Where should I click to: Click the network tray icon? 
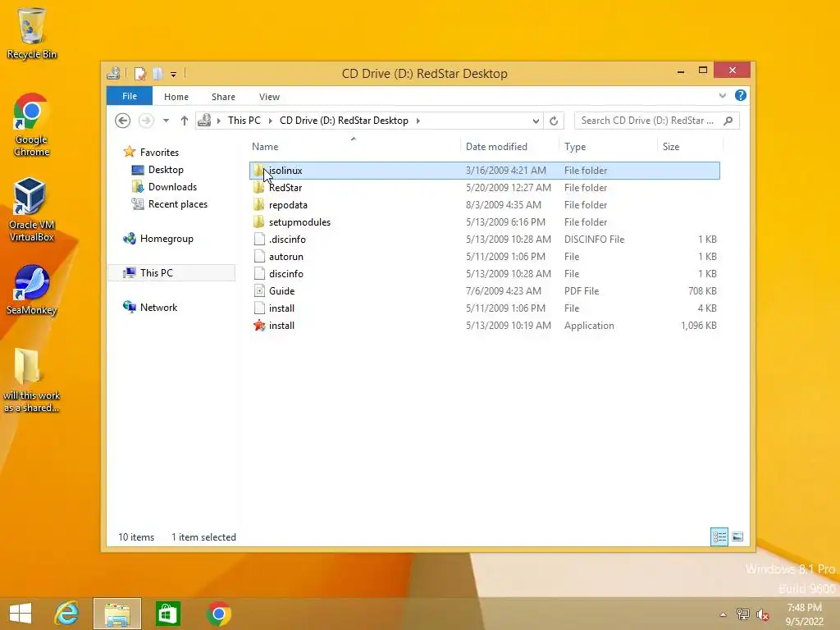point(742,614)
